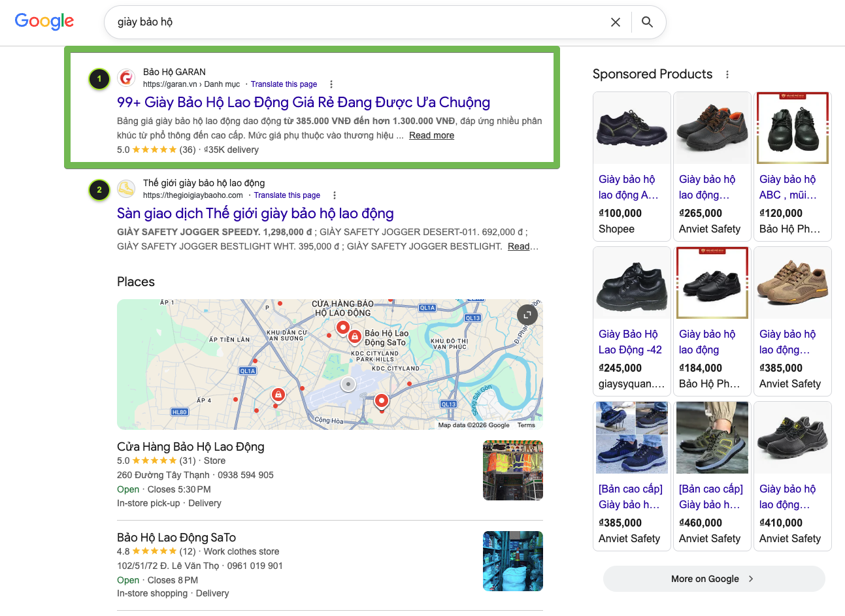Click the Google logo

coord(44,22)
